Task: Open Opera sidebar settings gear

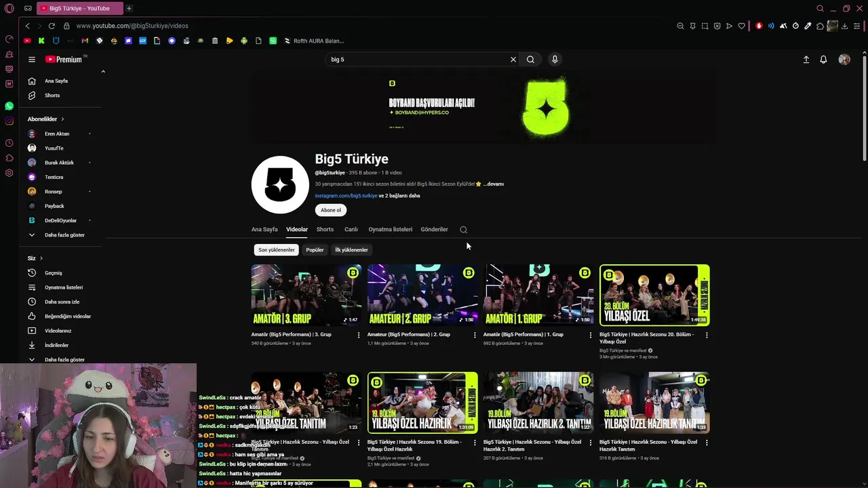Action: [9, 173]
